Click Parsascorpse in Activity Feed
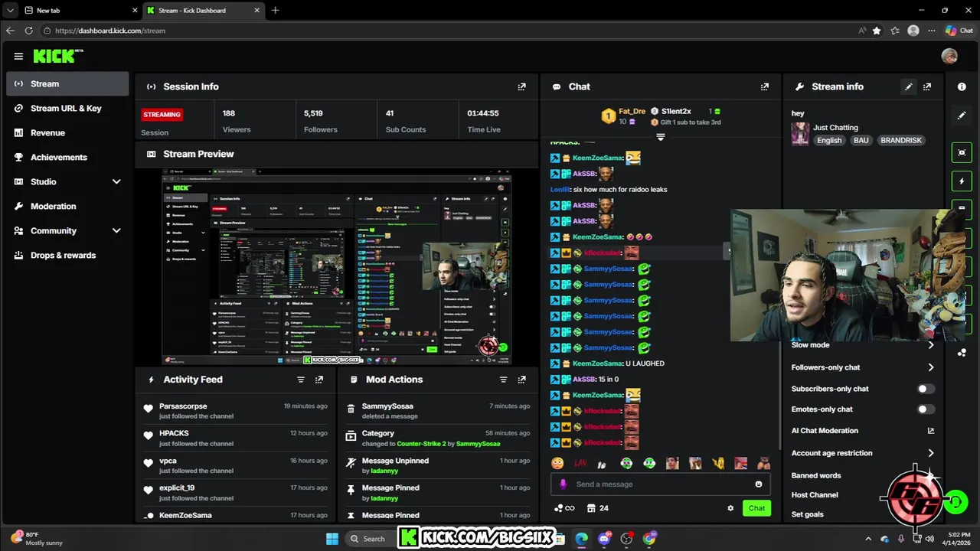 tap(183, 406)
